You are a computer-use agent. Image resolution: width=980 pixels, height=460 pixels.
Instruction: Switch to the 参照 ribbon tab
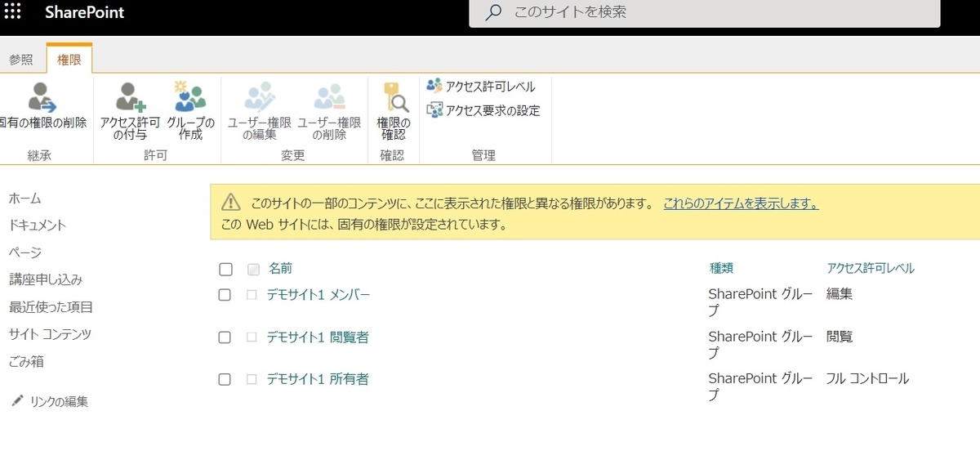pyautogui.click(x=21, y=60)
